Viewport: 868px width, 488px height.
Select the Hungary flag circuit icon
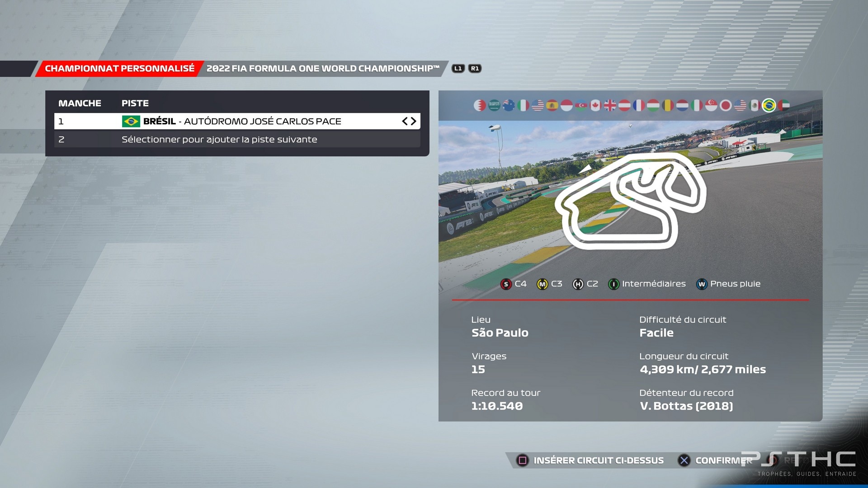653,105
